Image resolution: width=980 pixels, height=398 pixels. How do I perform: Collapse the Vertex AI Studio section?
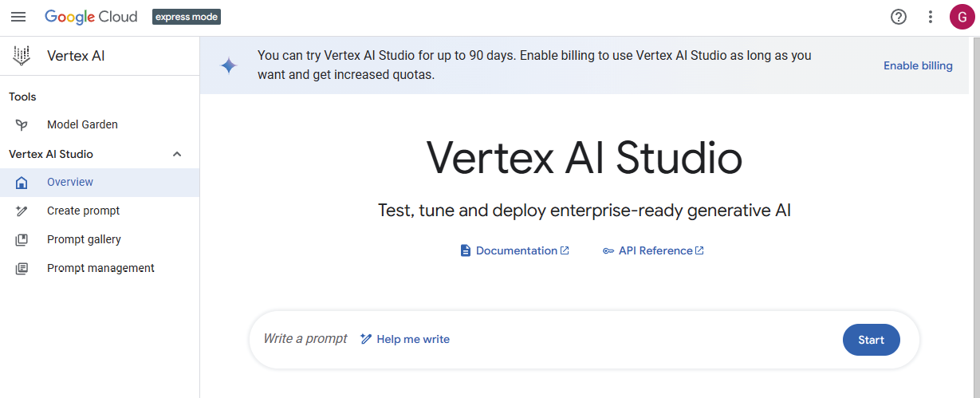177,154
